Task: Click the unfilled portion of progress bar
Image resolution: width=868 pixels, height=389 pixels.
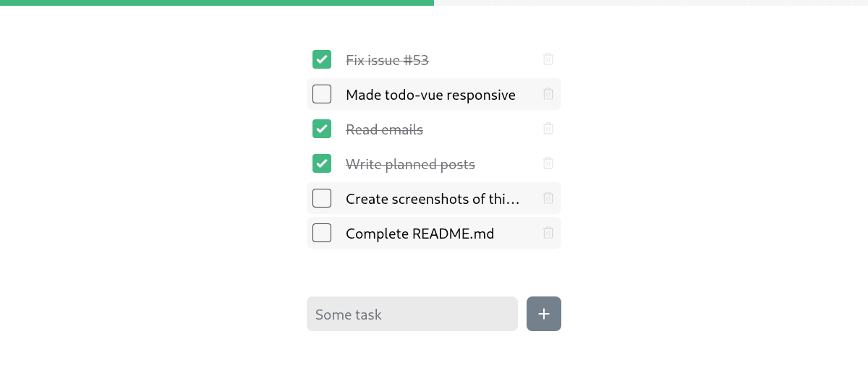Action: 651,3
